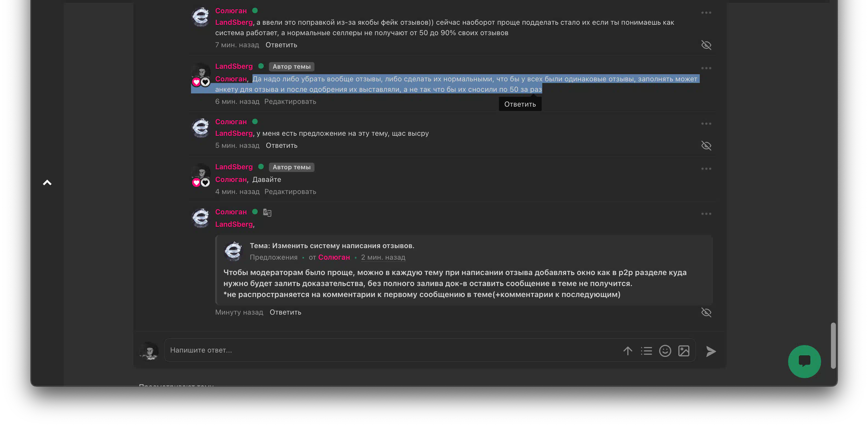Hide Солюган's comment posted 7 minutes ago

(706, 45)
